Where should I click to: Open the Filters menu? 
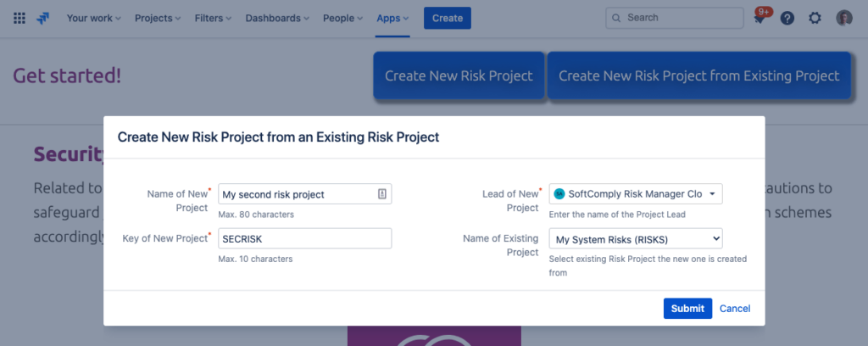click(x=213, y=19)
